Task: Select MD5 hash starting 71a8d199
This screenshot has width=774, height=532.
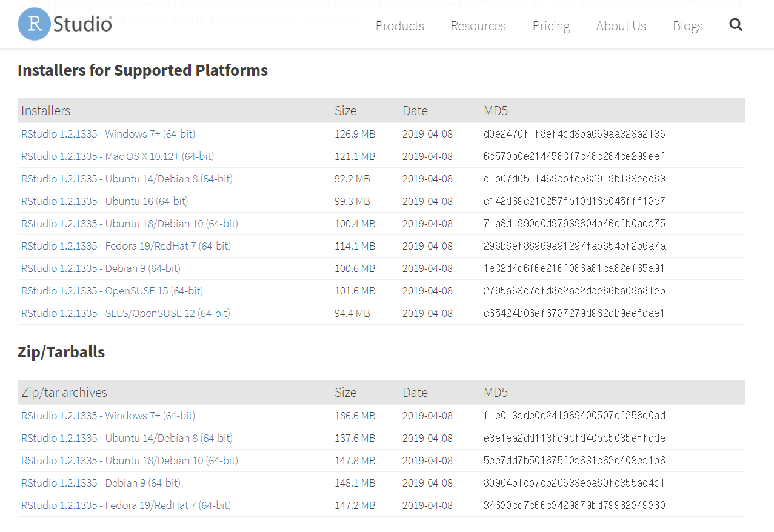Action: pyautogui.click(x=575, y=224)
